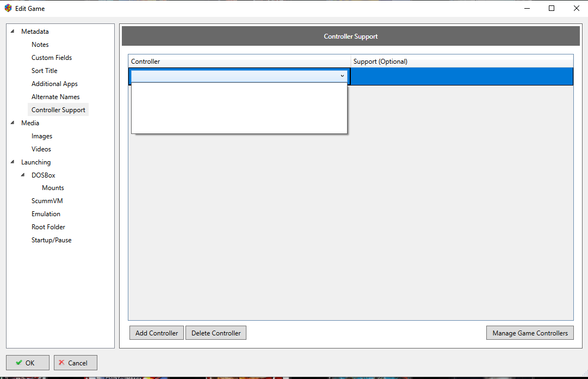588x379 pixels.
Task: Select Controller Support in sidebar
Action: click(x=58, y=110)
